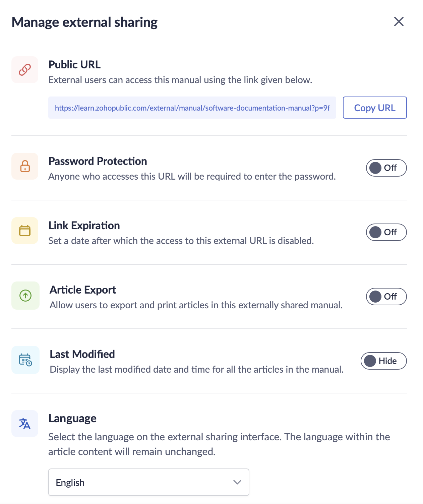
Task: Close the Manage external sharing dialog
Action: 399,22
